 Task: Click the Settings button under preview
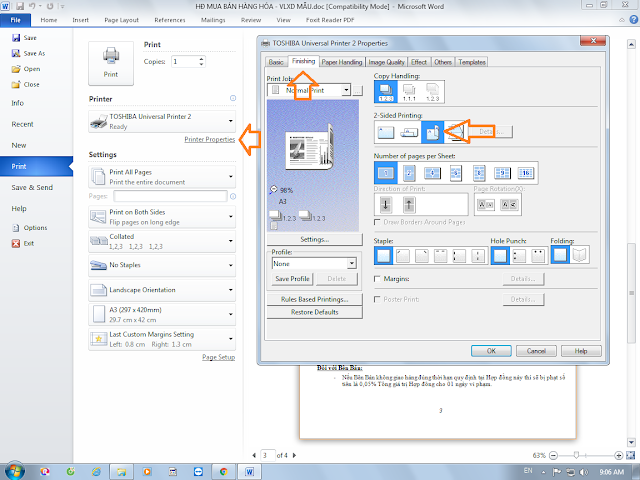pos(314,239)
